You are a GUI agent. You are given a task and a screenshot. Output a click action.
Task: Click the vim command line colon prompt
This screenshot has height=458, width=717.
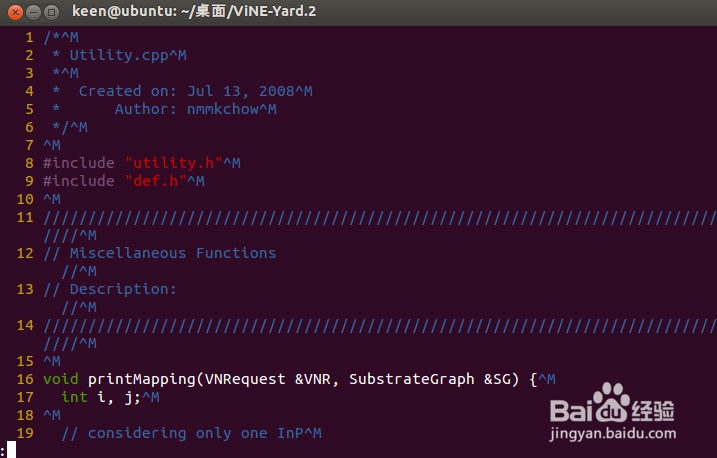[3, 450]
